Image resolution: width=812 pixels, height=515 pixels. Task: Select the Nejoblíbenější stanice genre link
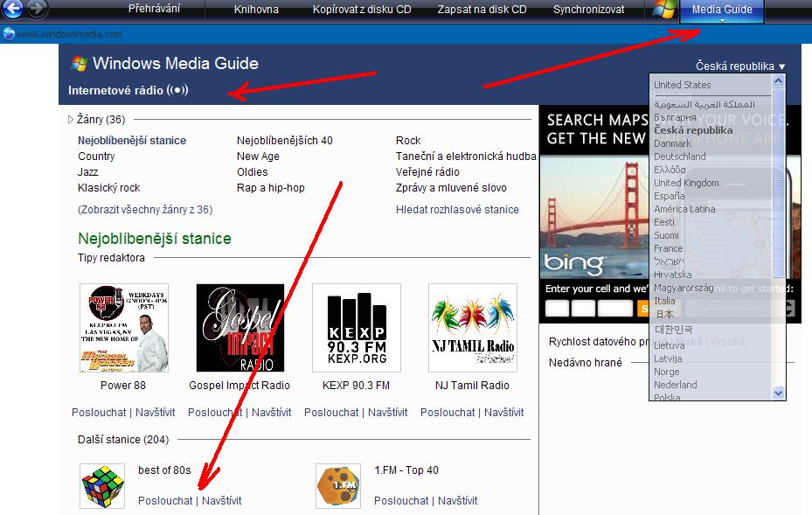click(131, 141)
